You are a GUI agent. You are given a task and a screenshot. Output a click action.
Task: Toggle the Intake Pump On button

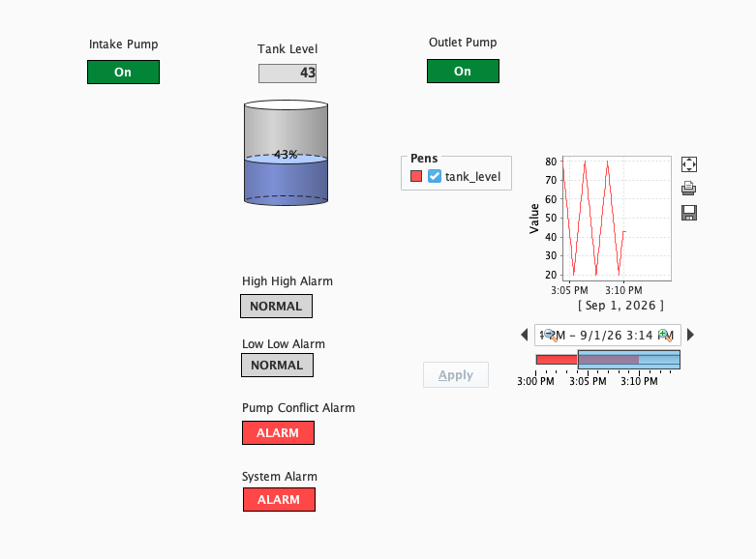[x=124, y=72]
